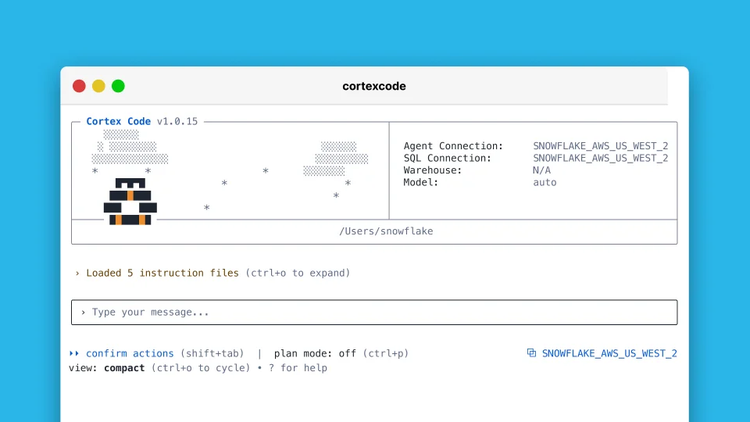
Task: Click the cortexcode window title
Action: [374, 86]
